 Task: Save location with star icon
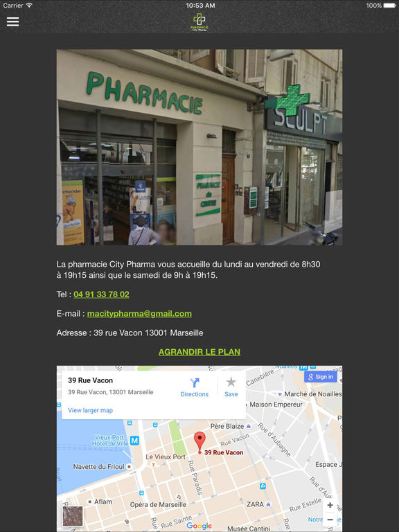[x=231, y=382]
